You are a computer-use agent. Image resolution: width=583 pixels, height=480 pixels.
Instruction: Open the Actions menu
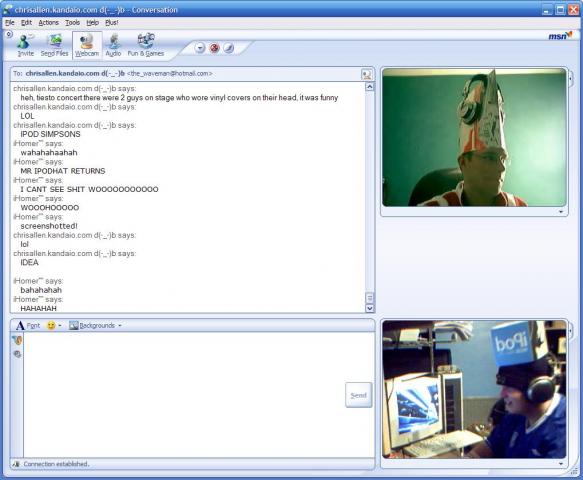[x=49, y=23]
